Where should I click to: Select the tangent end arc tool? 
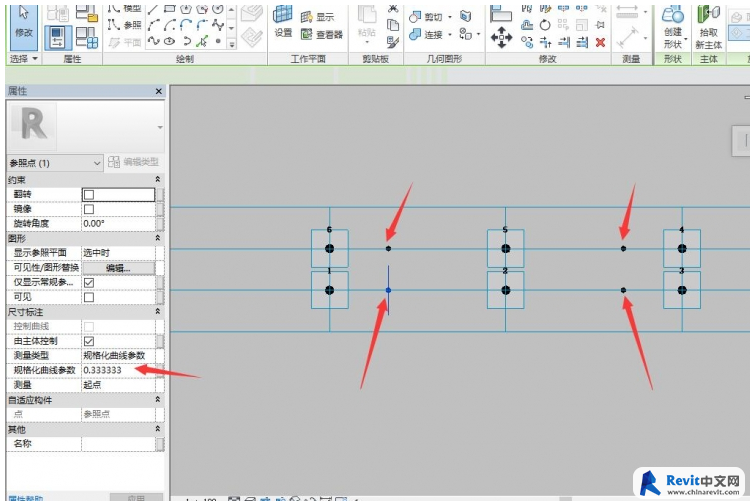coord(186,25)
